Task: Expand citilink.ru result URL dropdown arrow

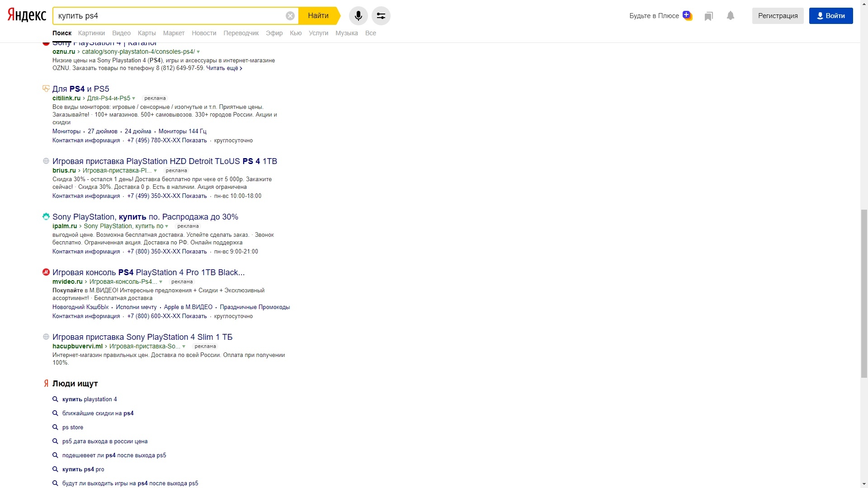Action: (x=134, y=99)
